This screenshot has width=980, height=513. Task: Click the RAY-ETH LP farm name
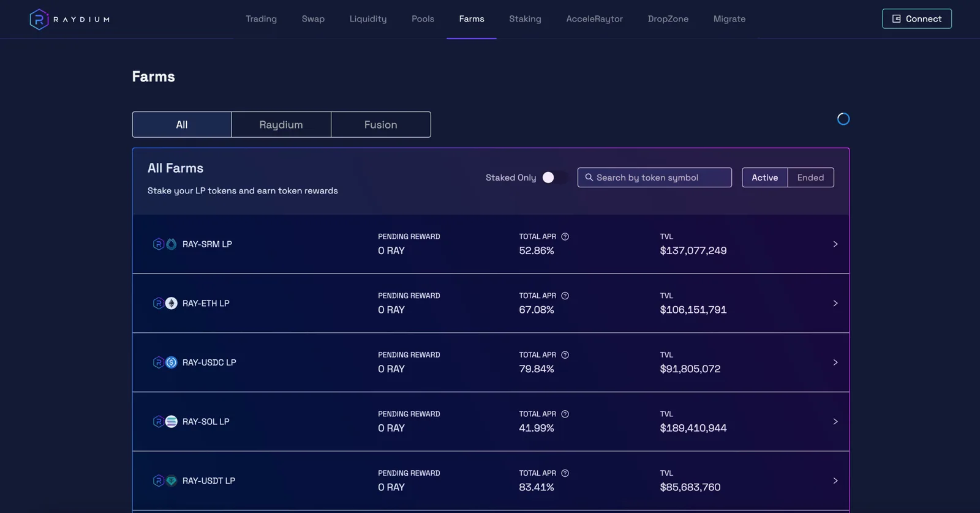click(206, 304)
